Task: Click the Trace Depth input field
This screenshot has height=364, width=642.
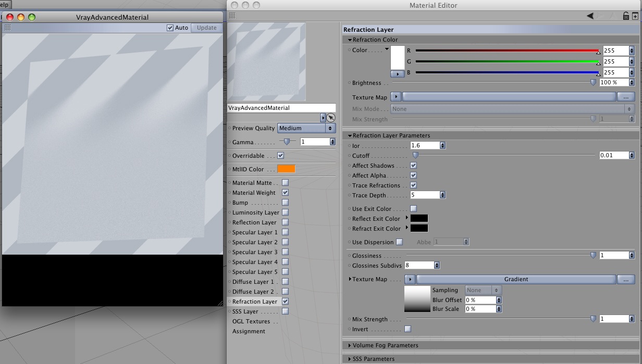Action: click(425, 195)
